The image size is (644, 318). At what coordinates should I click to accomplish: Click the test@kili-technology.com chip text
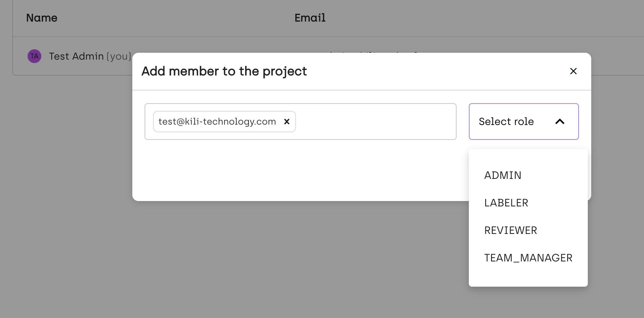point(217,122)
